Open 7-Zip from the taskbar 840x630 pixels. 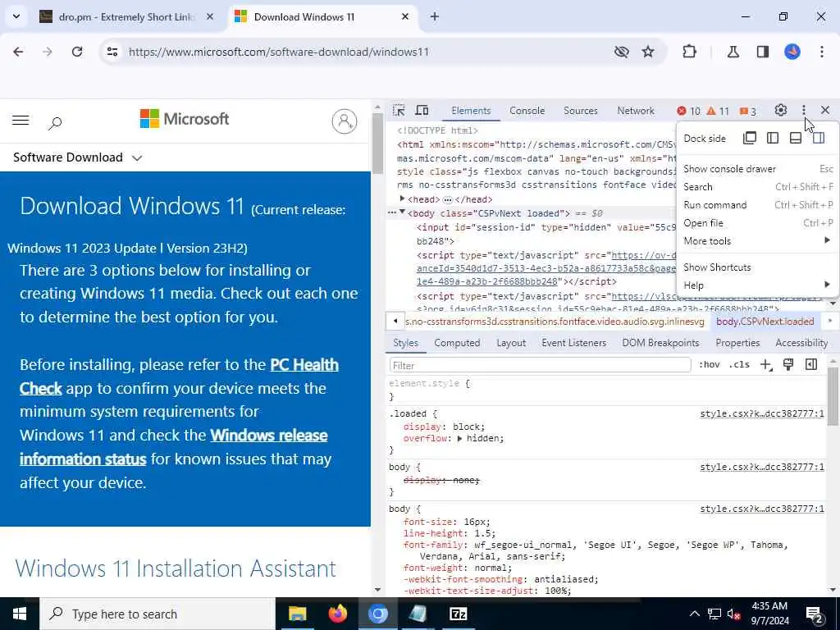point(458,614)
